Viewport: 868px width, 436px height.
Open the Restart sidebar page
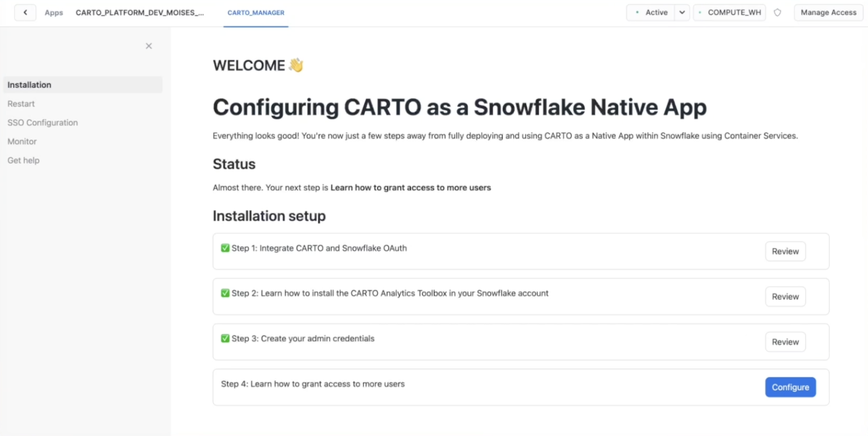(21, 104)
